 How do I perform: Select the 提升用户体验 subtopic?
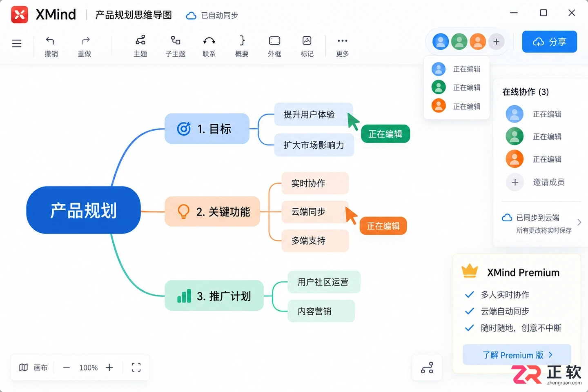(x=314, y=114)
